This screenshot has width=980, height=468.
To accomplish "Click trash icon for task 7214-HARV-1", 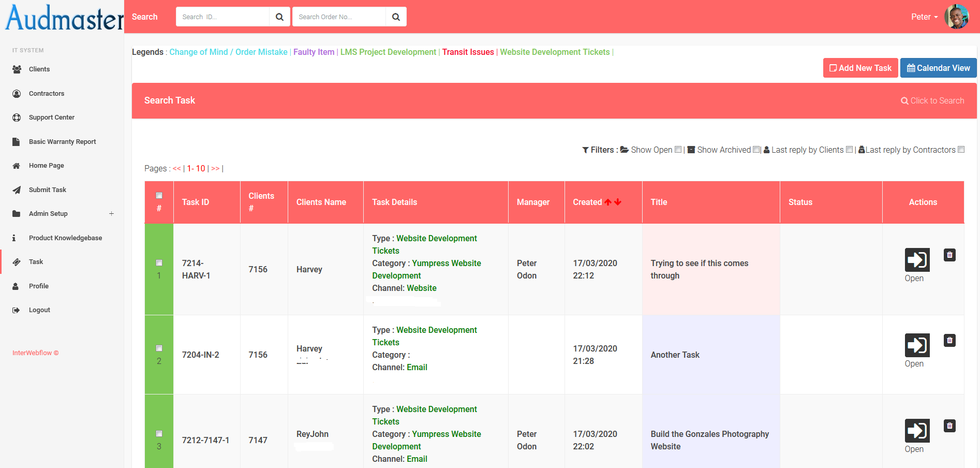I will 949,255.
